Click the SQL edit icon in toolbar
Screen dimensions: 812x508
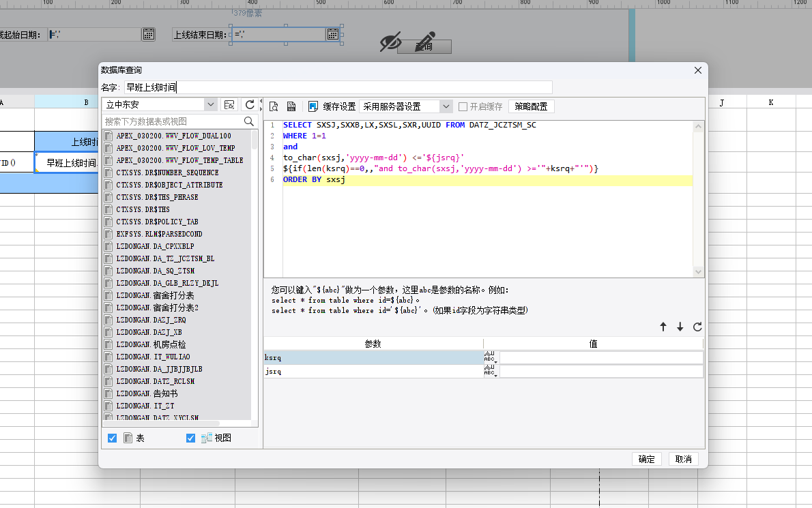pos(291,106)
